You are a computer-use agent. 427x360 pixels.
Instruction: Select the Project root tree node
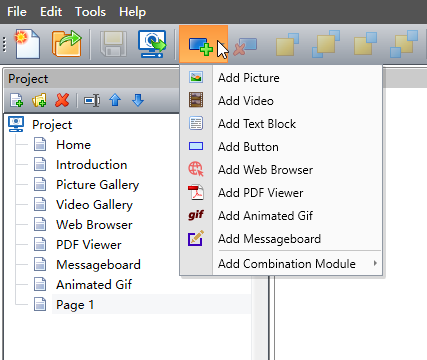click(x=52, y=125)
